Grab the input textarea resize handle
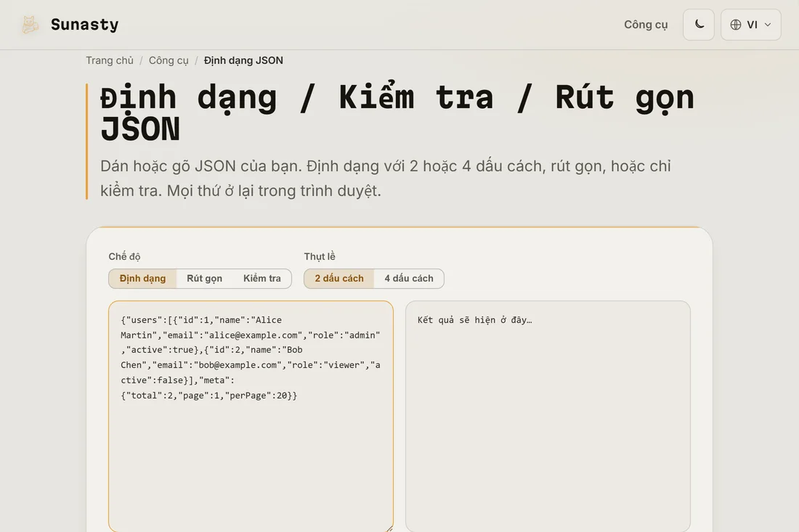Screen dimensions: 799x532 389,529
